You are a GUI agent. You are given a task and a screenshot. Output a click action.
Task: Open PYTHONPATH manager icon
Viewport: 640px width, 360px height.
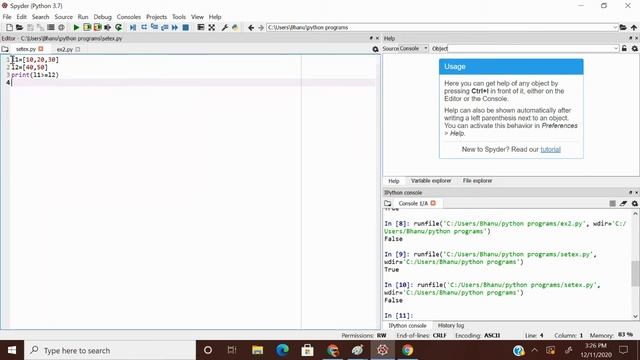[235, 27]
